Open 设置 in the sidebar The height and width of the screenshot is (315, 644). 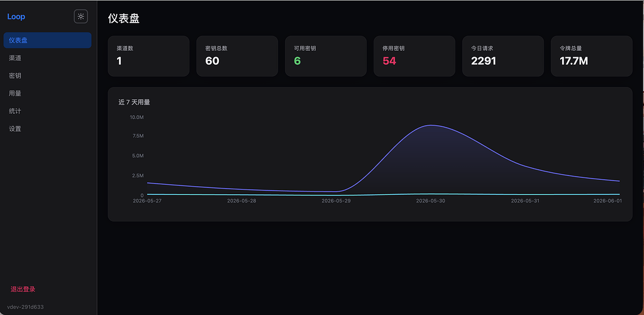pyautogui.click(x=47, y=128)
